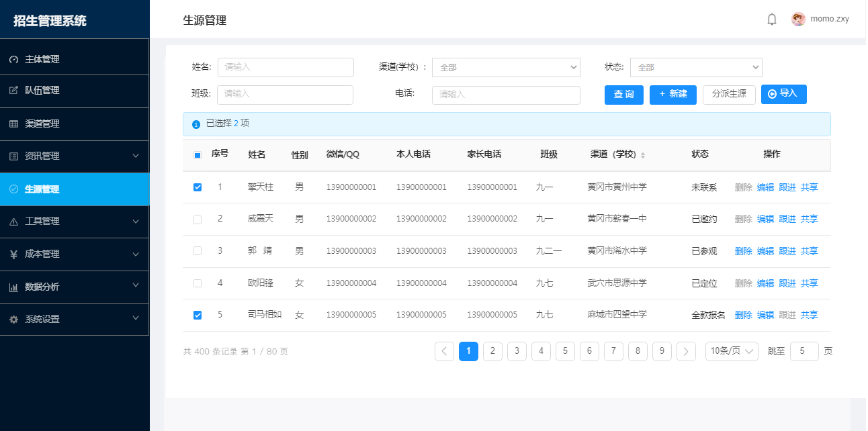Check the row for 威震天
Viewport: 868px width, 431px height.
click(x=198, y=220)
